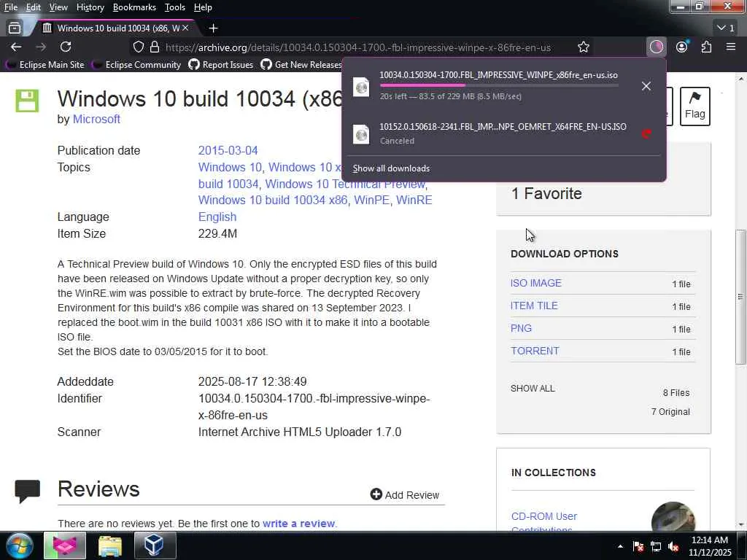Click the Reviews speech bubble icon

coord(27,491)
